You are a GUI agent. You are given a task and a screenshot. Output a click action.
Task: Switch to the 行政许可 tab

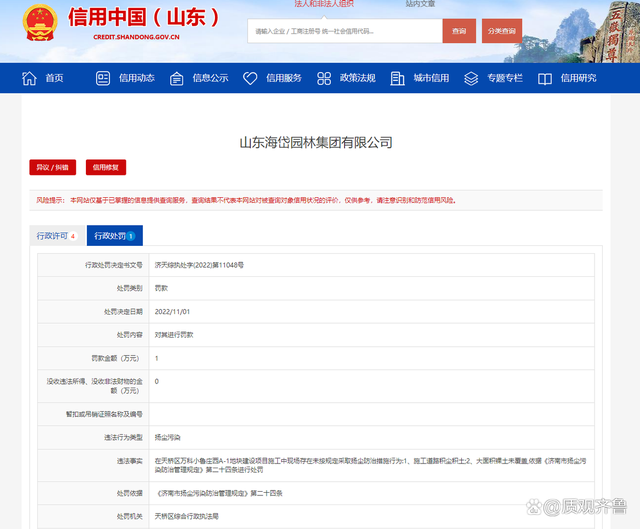click(x=57, y=236)
